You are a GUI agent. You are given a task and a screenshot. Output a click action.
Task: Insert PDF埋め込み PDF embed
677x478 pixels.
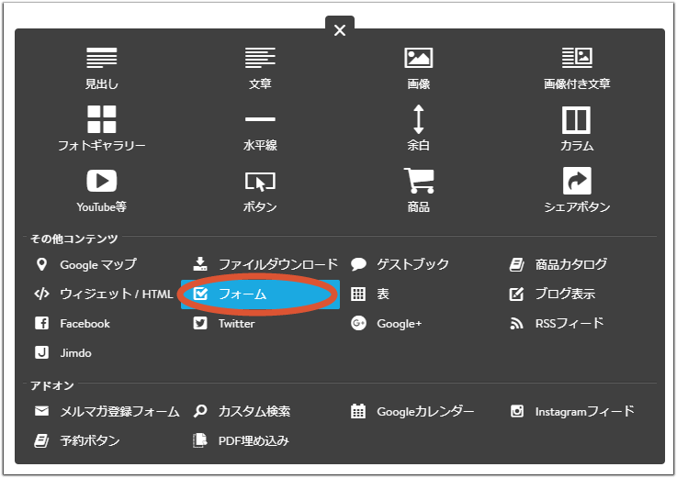241,441
